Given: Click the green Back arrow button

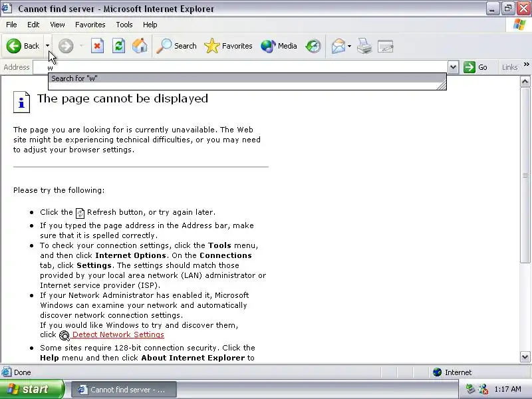Looking at the screenshot, I should click(x=23, y=46).
